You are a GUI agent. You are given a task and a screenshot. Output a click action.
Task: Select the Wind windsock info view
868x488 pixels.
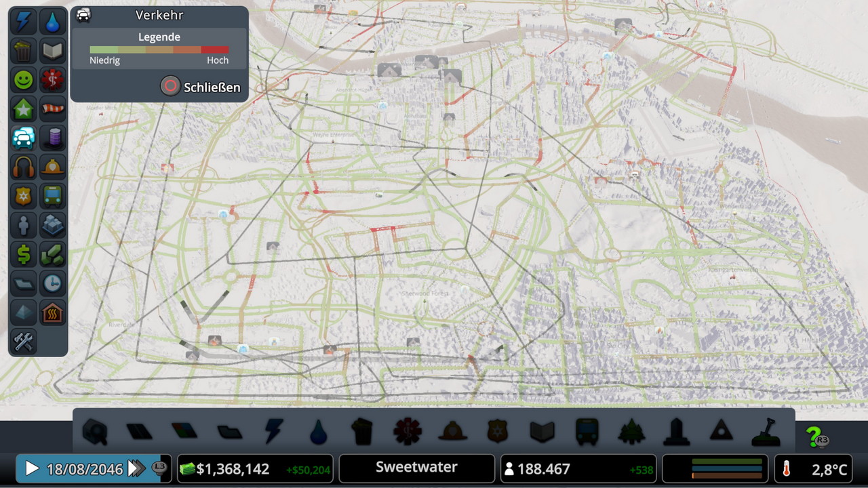click(x=53, y=109)
